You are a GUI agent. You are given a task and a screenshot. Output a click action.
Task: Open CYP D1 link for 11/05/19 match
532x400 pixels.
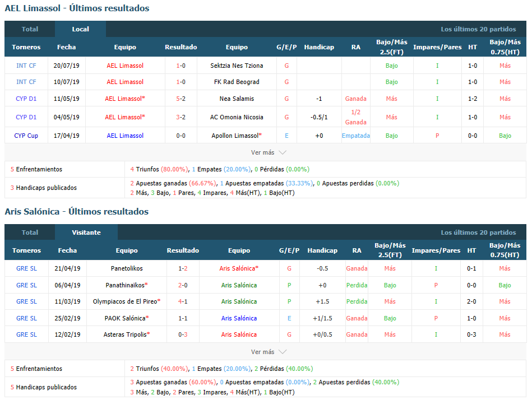tap(26, 99)
